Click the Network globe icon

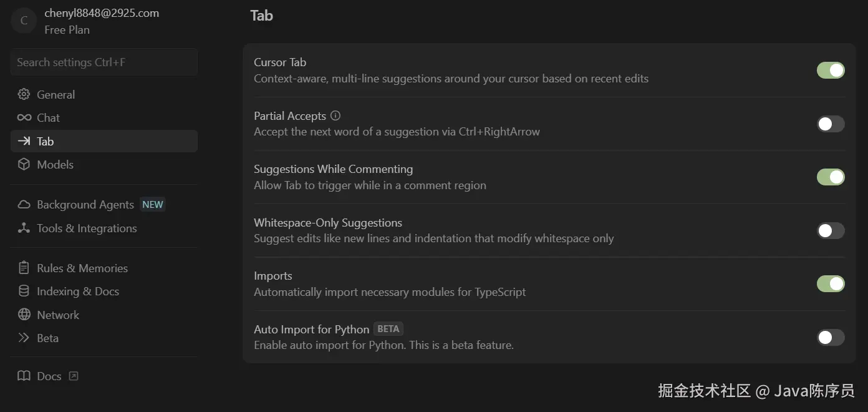point(24,315)
